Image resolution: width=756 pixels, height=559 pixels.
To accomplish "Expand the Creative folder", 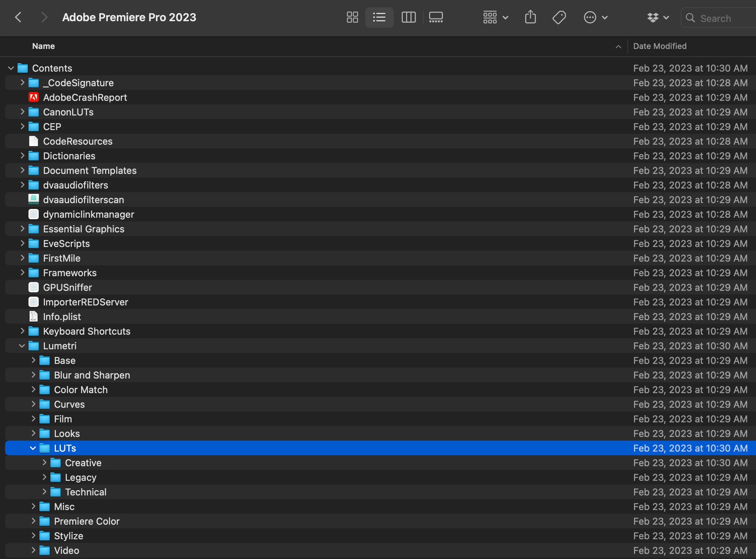I will pos(44,463).
